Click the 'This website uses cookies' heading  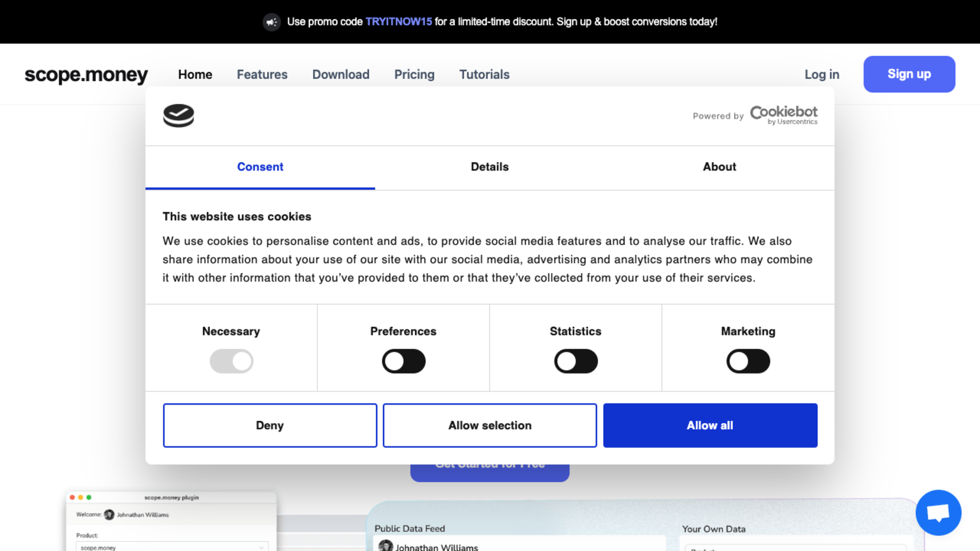tap(237, 217)
